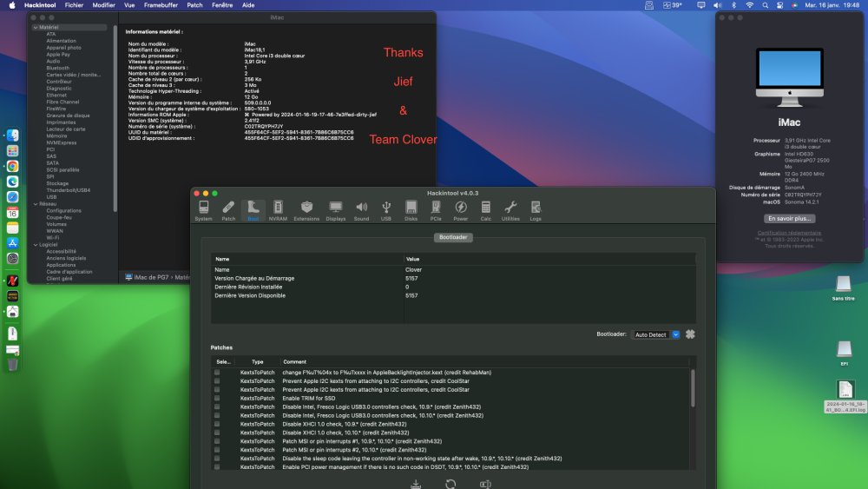Open the Logs tool
Image resolution: width=868 pixels, height=489 pixels.
click(x=536, y=211)
